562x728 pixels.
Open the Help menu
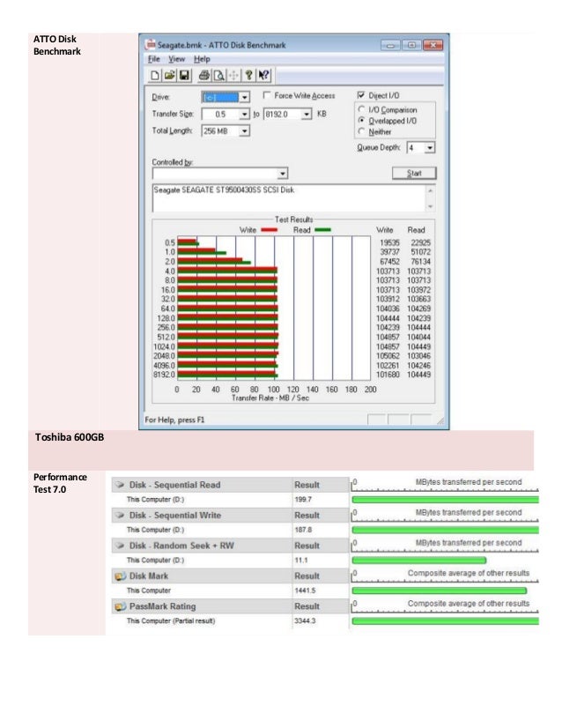[x=202, y=59]
